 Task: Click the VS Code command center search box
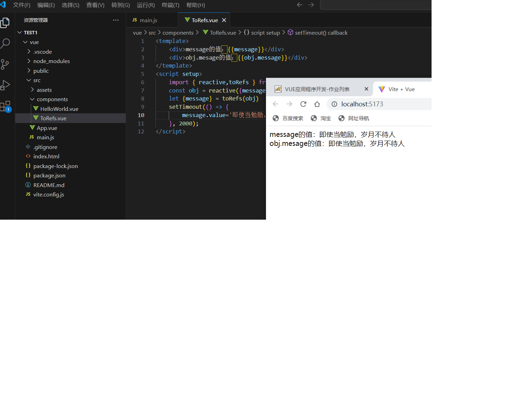[376, 5]
